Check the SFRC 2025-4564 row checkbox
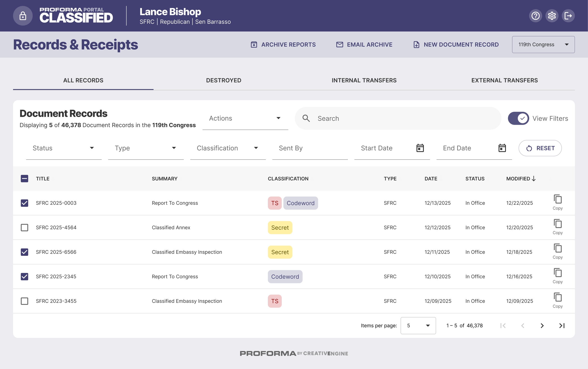588x369 pixels. [x=24, y=228]
